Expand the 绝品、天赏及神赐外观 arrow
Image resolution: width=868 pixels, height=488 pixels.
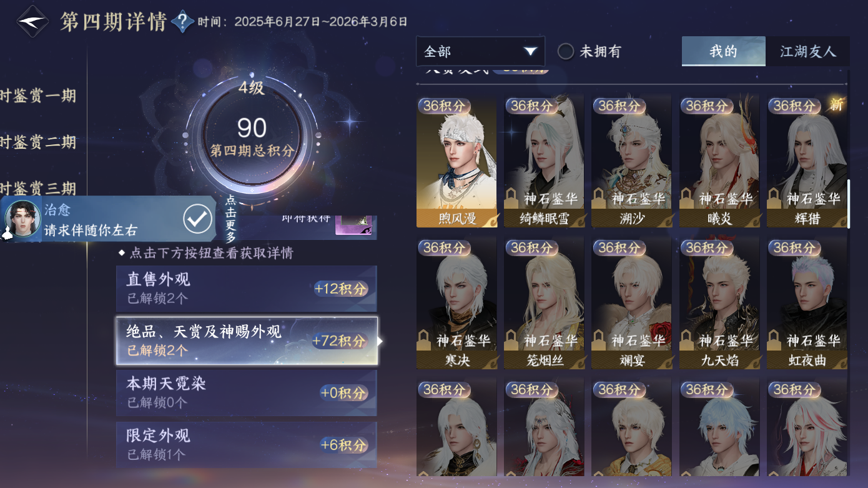[x=380, y=341]
